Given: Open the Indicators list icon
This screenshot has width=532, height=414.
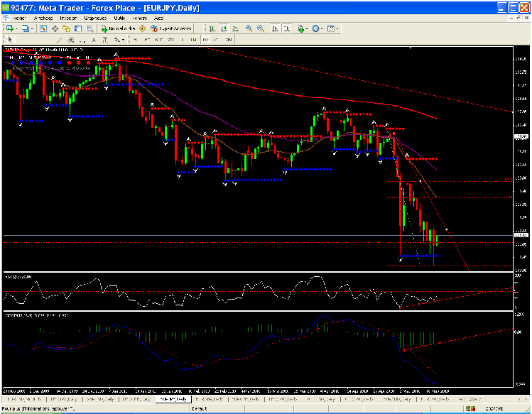Looking at the screenshot, I should coord(300,28).
